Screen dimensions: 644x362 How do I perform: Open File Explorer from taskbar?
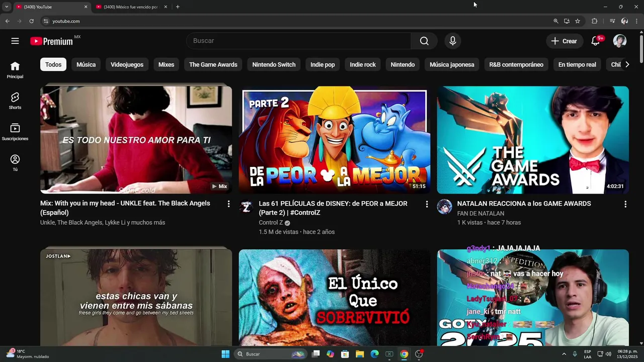pyautogui.click(x=360, y=354)
